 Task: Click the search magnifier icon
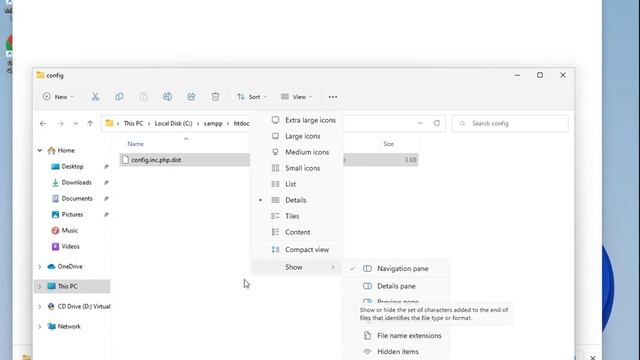click(462, 123)
